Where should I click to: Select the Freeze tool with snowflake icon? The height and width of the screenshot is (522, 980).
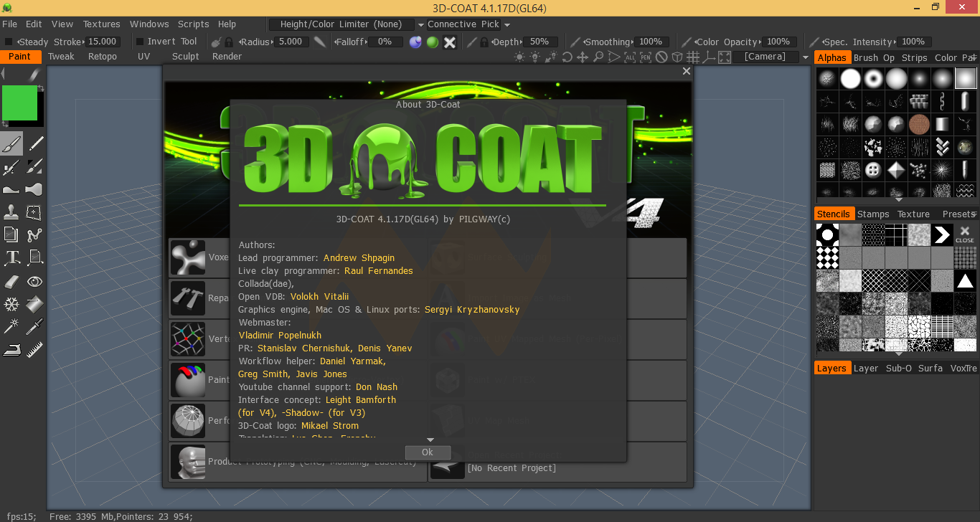(x=11, y=303)
